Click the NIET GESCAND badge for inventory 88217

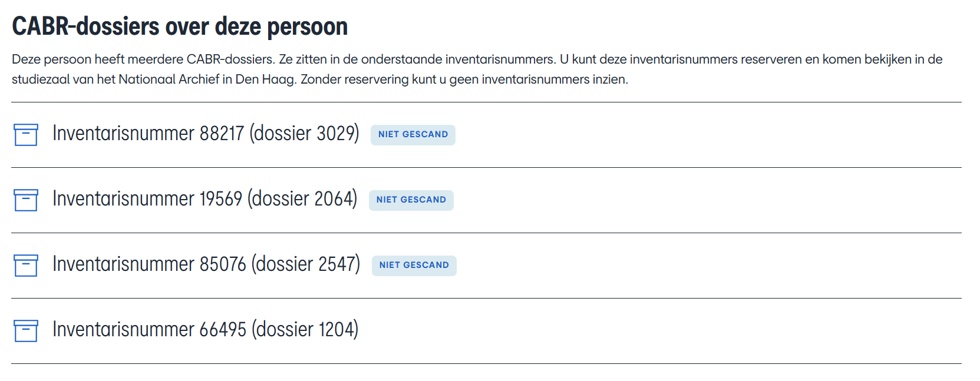(x=413, y=135)
